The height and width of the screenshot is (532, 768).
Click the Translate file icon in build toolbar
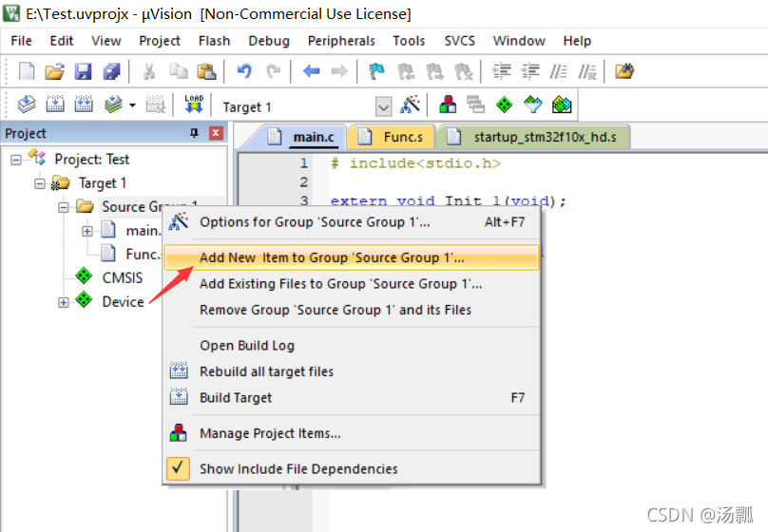(x=27, y=104)
